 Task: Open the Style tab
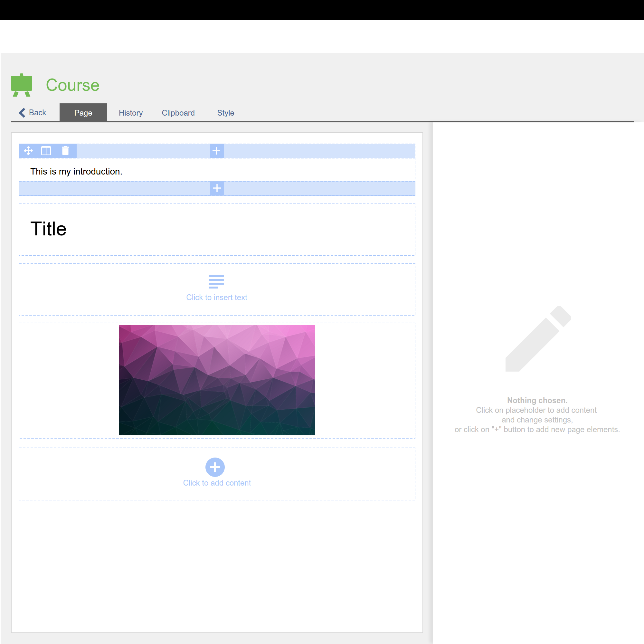226,113
